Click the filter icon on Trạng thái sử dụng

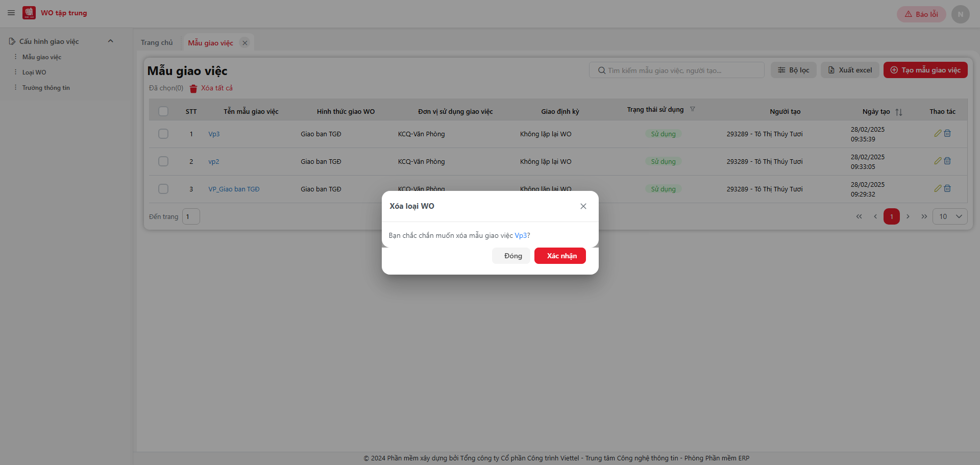(x=693, y=109)
